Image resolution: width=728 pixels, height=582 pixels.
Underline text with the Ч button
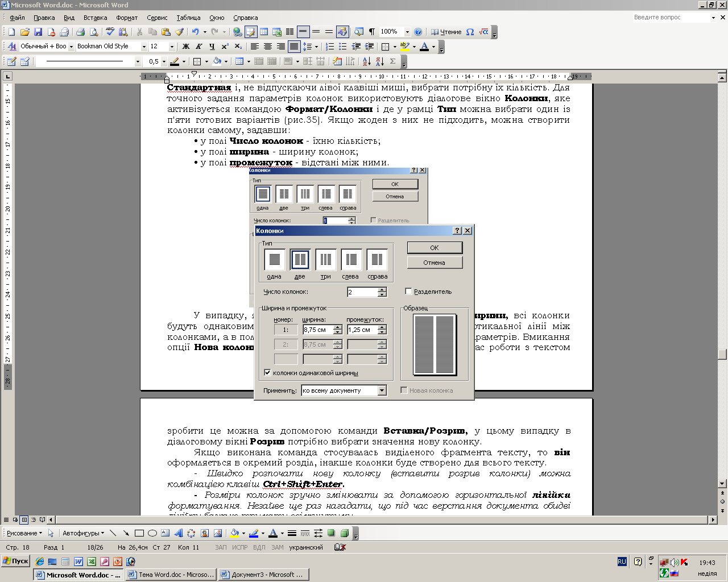[212, 47]
